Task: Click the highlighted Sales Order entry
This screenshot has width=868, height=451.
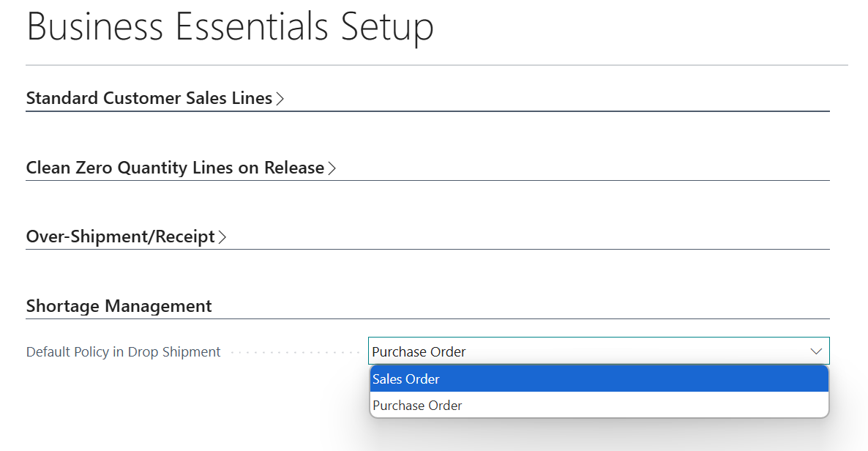Action: point(599,379)
